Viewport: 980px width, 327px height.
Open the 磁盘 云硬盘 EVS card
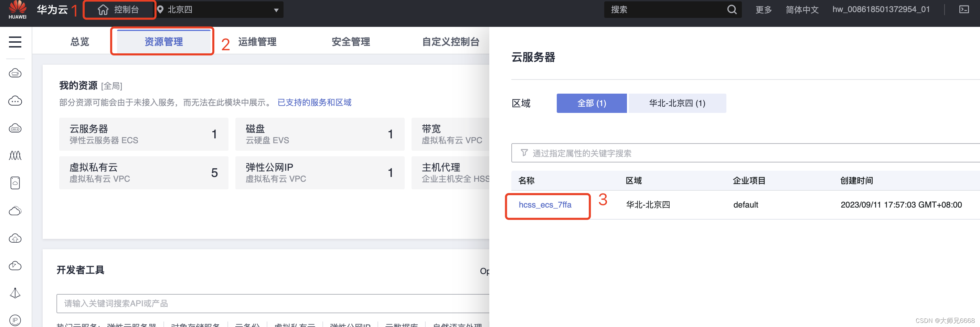click(320, 134)
